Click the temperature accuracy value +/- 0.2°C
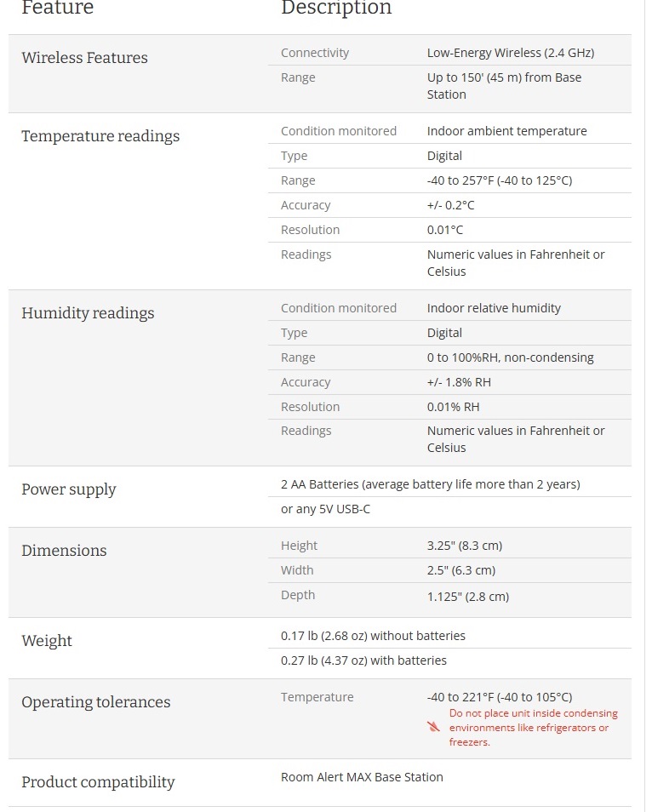The height and width of the screenshot is (812, 652). pyautogui.click(x=450, y=205)
